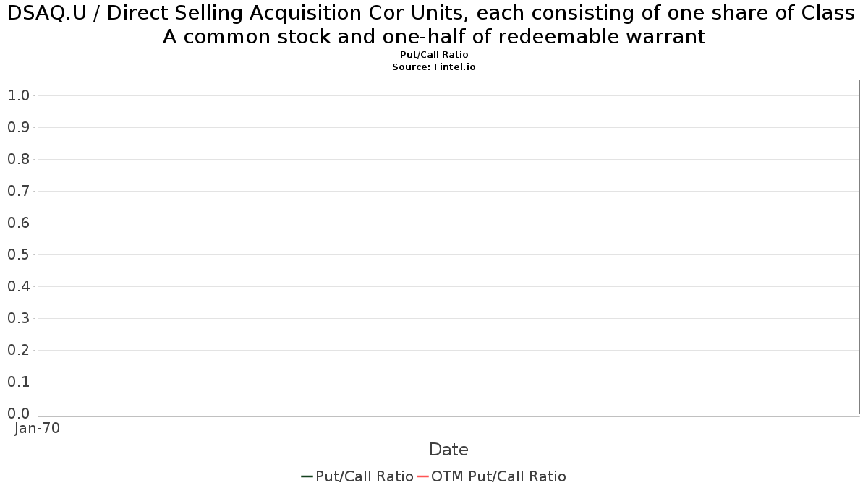Click the red OTM Put/Call Ratio swatch
The width and height of the screenshot is (868, 488).
423,476
